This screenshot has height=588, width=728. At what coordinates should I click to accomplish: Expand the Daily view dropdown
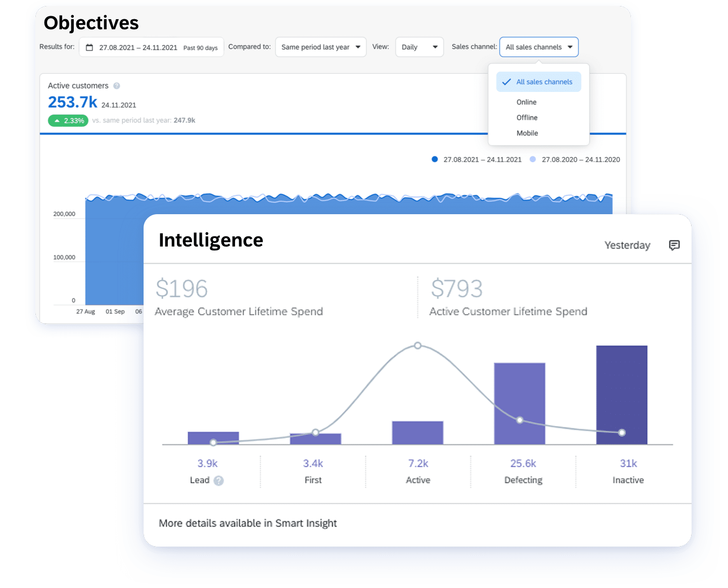click(x=419, y=47)
